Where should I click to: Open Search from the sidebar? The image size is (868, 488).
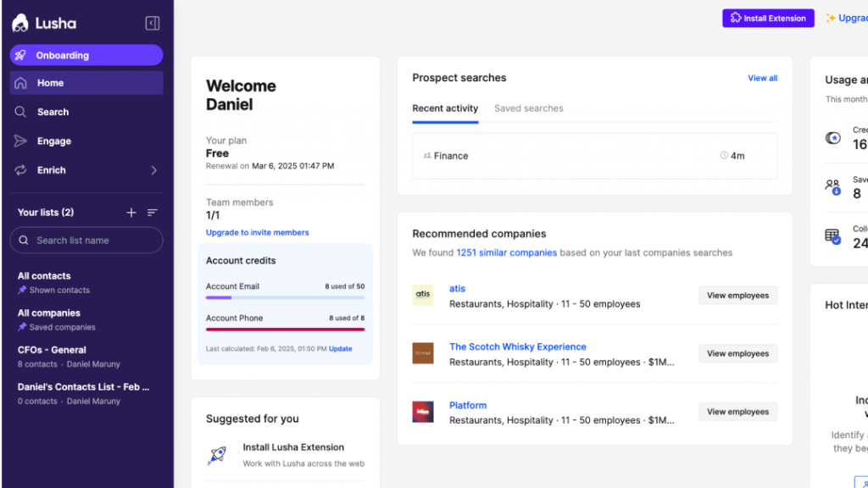tap(86, 112)
